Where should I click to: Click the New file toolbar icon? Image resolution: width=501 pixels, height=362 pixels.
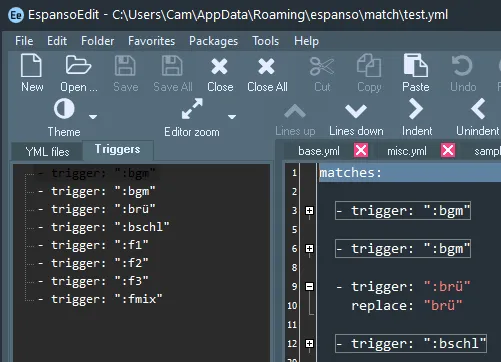[31, 65]
